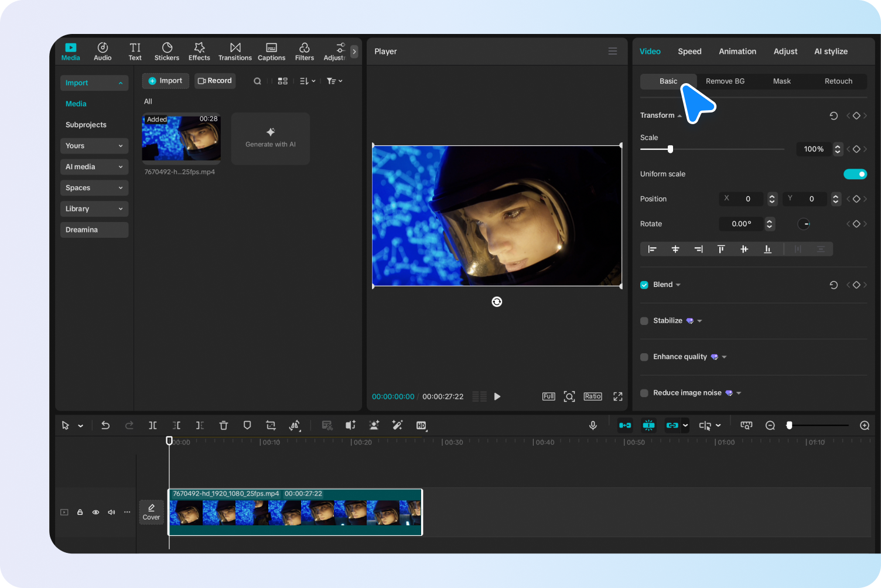Collapse the Import section in the sidebar
Screen dimensions: 881x588
121,83
